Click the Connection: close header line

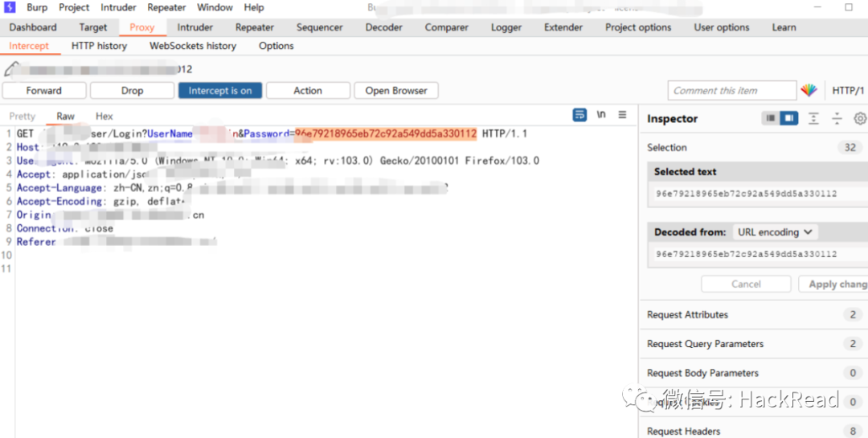tap(65, 228)
